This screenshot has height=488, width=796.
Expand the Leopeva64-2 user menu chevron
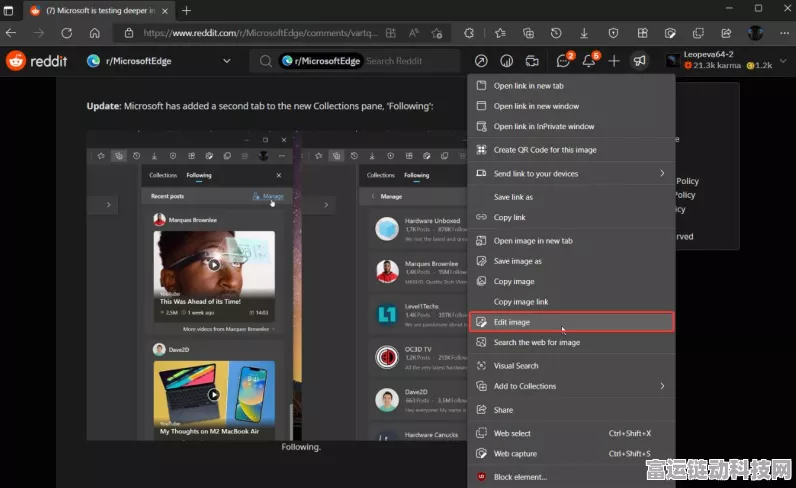[x=783, y=60]
